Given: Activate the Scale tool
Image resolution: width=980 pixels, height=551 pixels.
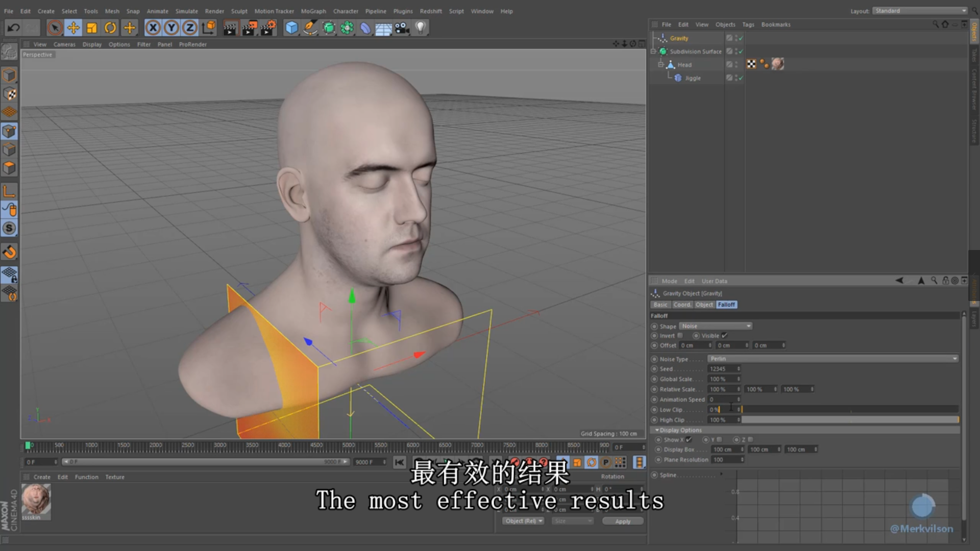Looking at the screenshot, I should coord(92,28).
